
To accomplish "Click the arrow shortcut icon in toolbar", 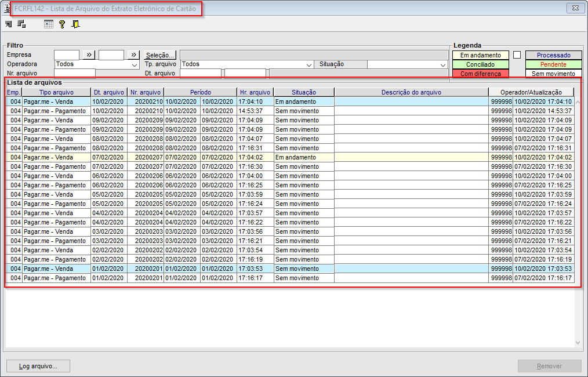I will [8, 24].
